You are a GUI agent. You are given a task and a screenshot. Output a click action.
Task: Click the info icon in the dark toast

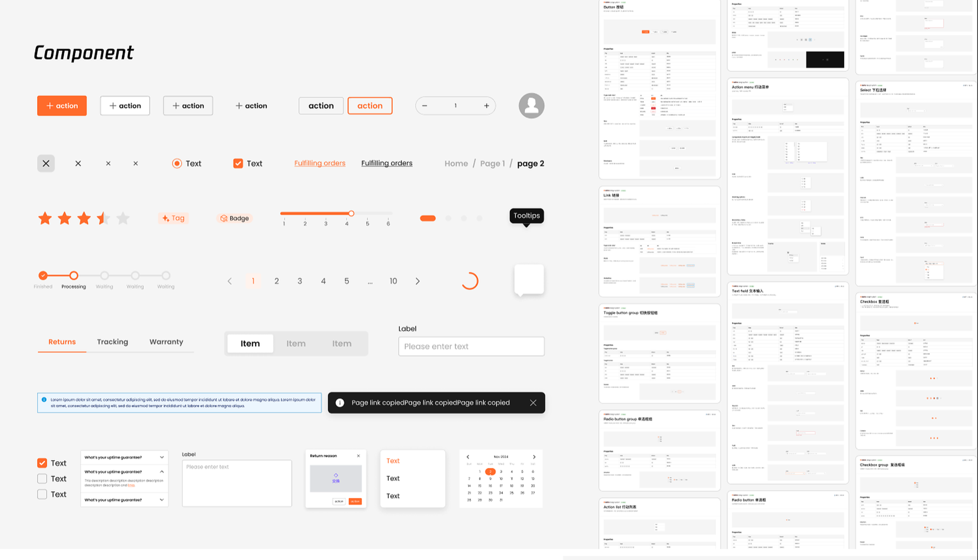[340, 403]
